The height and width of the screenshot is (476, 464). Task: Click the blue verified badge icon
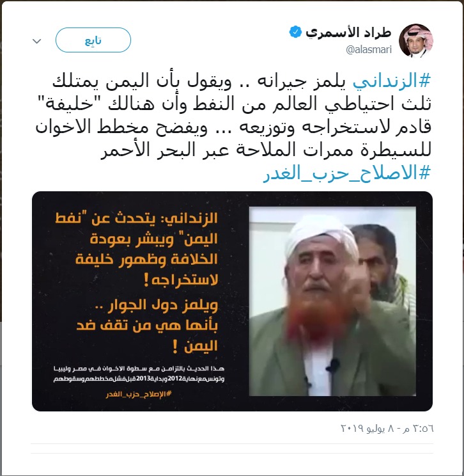(295, 32)
